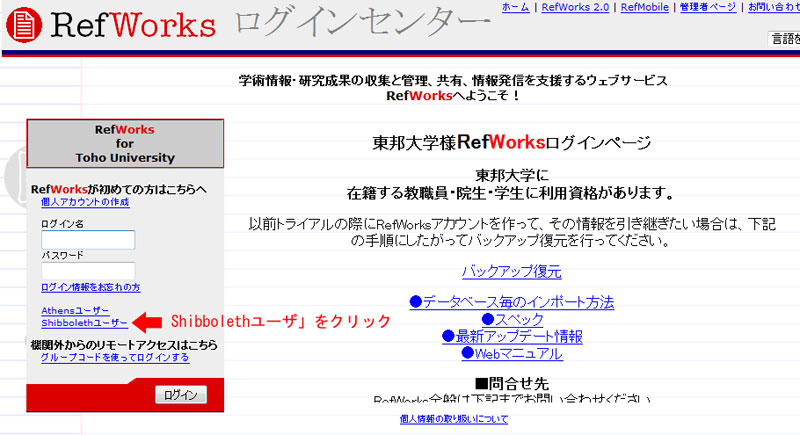The width and height of the screenshot is (800, 435).
Task: Open the バックアップ復元 link
Action: [x=512, y=271]
